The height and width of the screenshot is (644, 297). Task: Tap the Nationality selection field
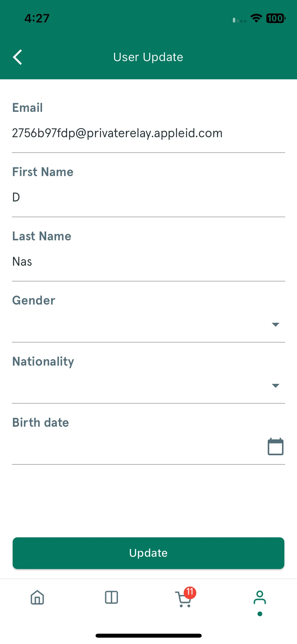point(148,386)
